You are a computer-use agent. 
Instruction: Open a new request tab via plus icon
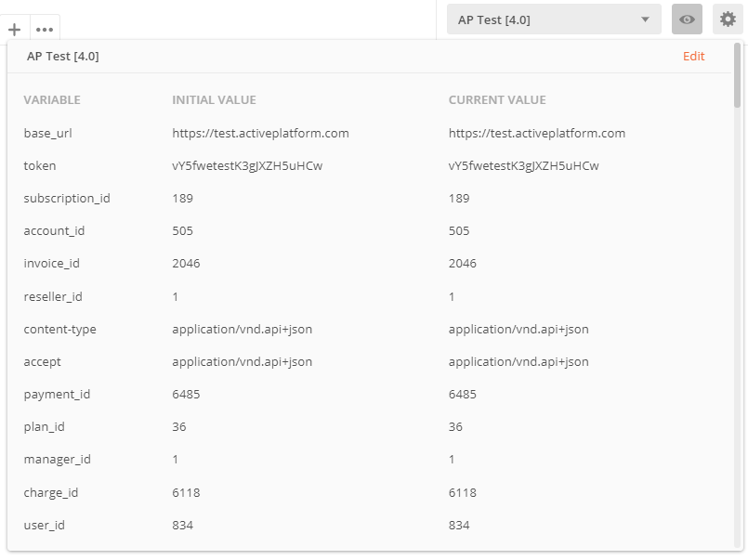pyautogui.click(x=14, y=30)
